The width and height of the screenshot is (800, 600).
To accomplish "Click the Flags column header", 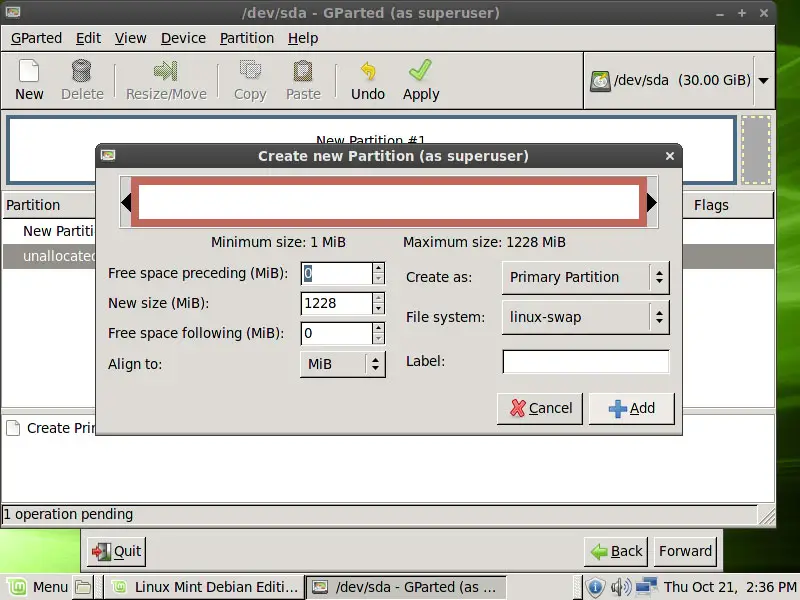I will (728, 205).
